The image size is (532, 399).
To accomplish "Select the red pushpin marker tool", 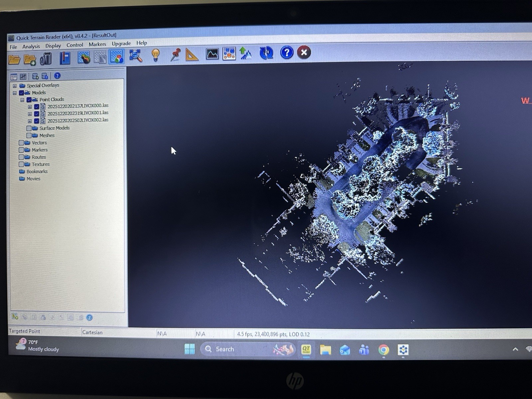I will 175,55.
